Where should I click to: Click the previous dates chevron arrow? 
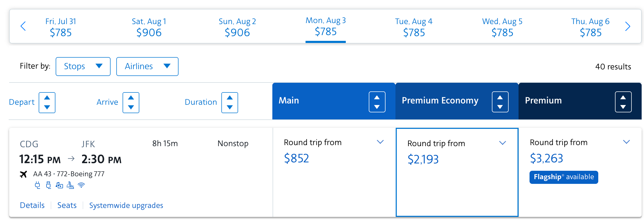point(23,26)
